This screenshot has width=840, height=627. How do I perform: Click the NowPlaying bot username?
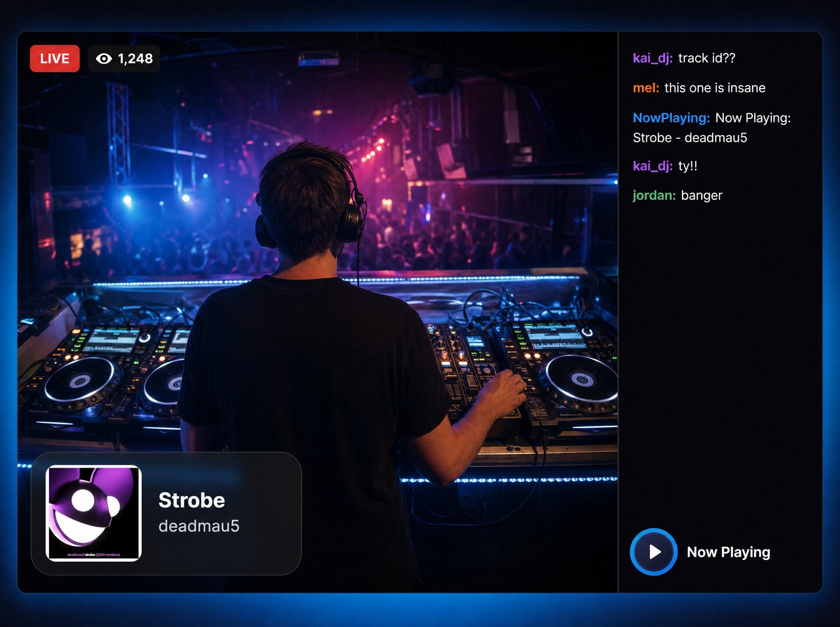point(671,118)
